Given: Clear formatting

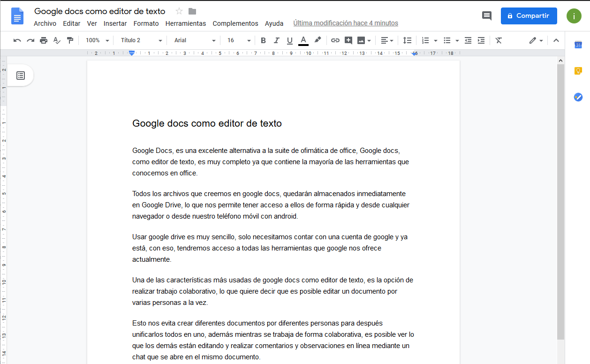Looking at the screenshot, I should (499, 40).
